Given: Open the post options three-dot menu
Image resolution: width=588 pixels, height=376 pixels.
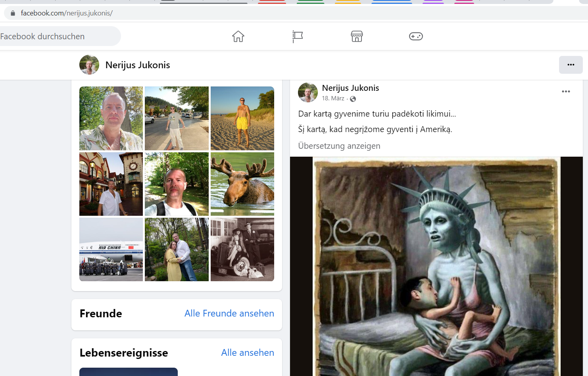Looking at the screenshot, I should pos(566,92).
